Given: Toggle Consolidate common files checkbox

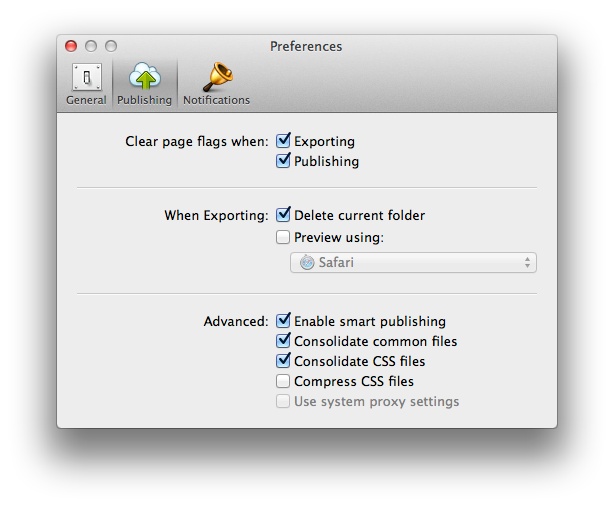Looking at the screenshot, I should pyautogui.click(x=283, y=341).
